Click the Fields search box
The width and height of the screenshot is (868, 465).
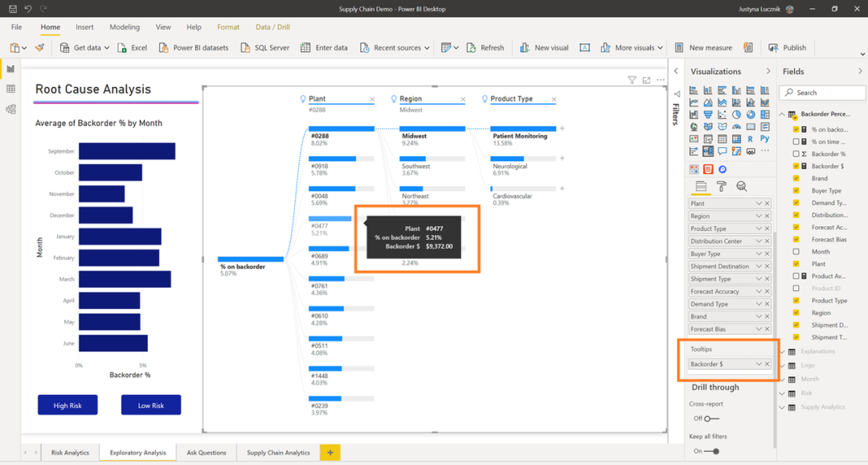(822, 93)
